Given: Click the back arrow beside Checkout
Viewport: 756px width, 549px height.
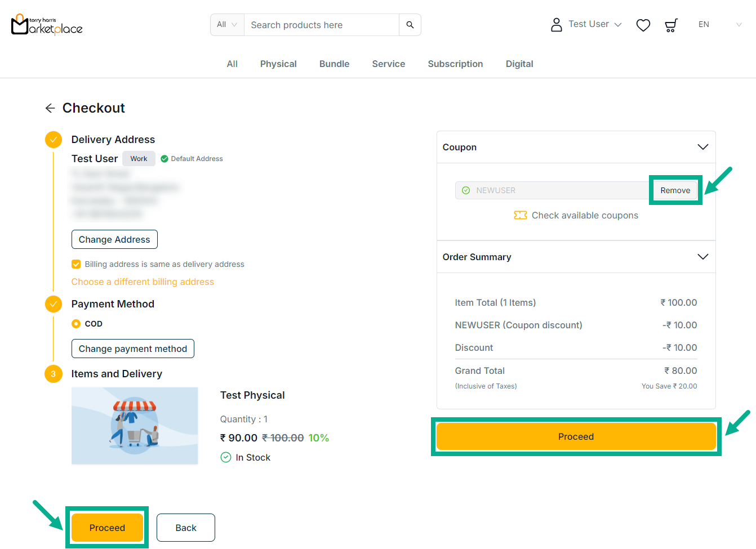Looking at the screenshot, I should point(50,108).
